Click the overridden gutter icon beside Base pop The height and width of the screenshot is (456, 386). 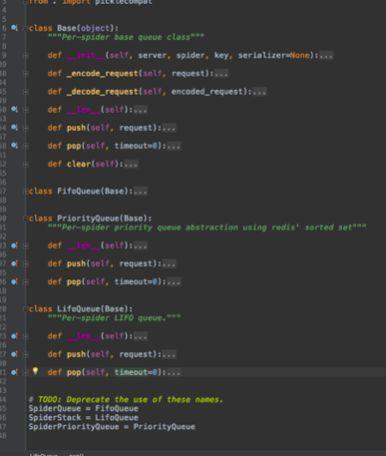click(14, 145)
